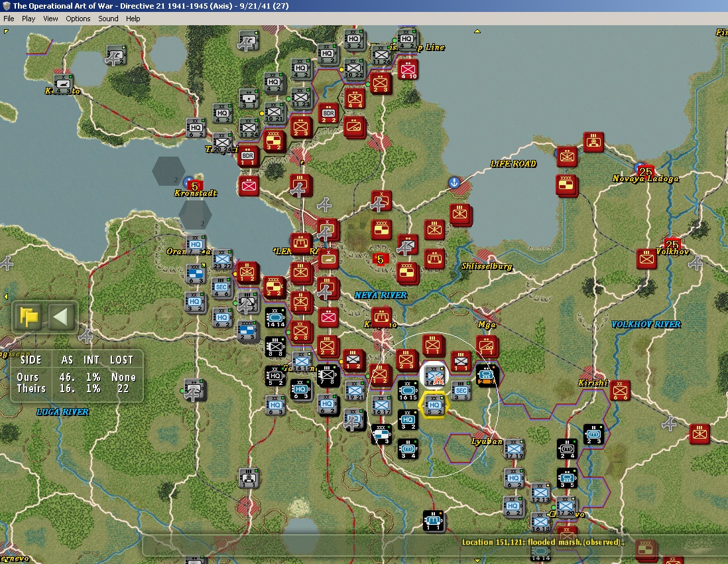Open the Play menu

pyautogui.click(x=29, y=19)
